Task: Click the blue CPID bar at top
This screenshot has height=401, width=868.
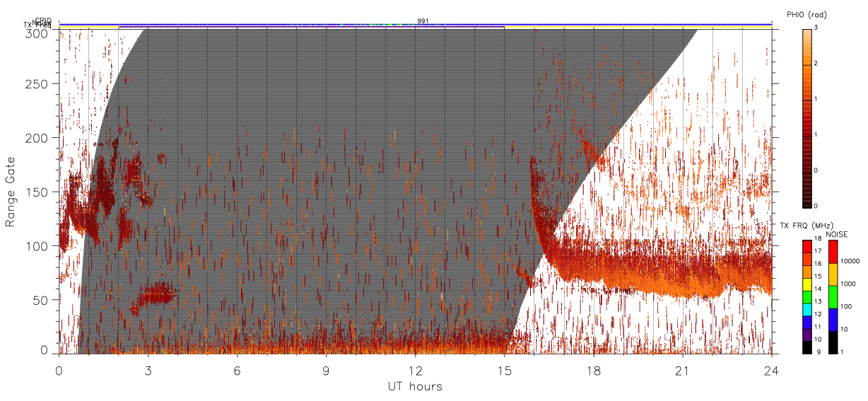Action: (415, 24)
